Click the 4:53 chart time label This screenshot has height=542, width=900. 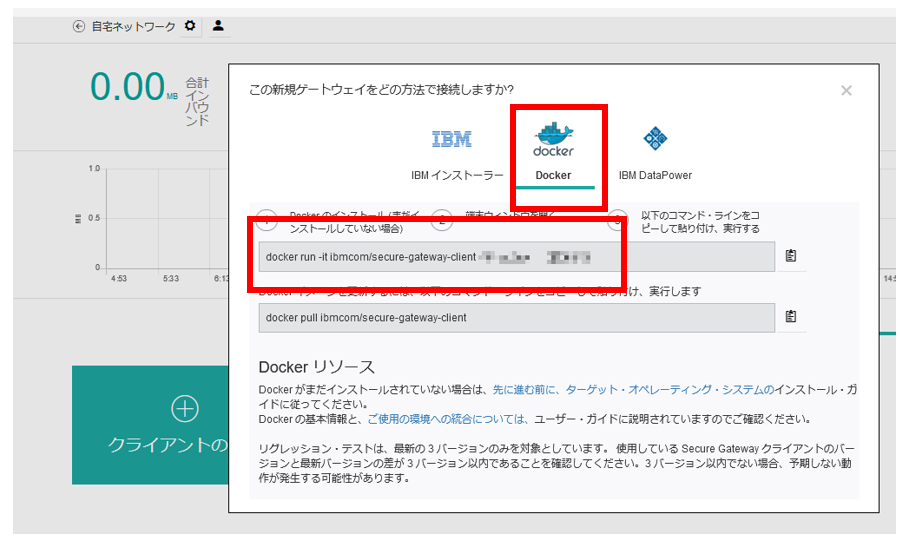pos(119,278)
